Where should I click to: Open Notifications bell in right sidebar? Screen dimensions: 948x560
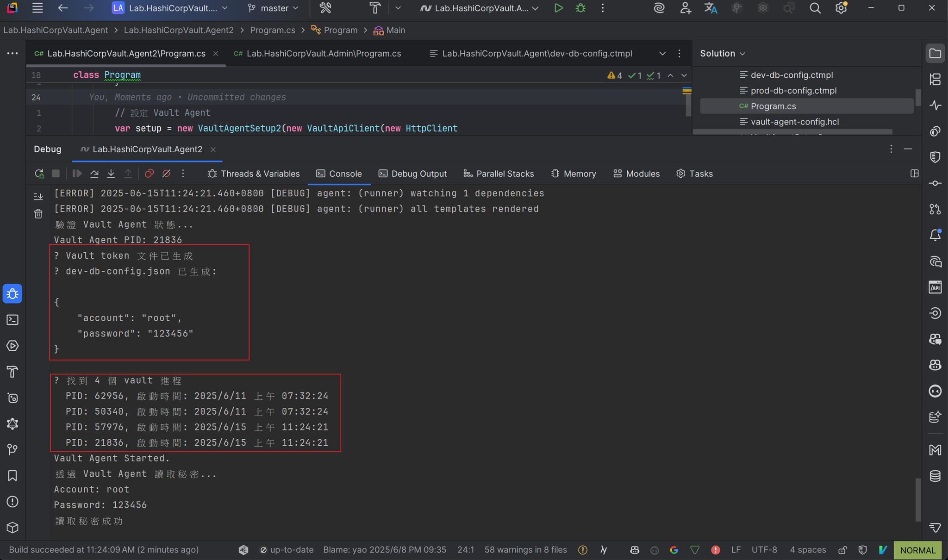935,235
